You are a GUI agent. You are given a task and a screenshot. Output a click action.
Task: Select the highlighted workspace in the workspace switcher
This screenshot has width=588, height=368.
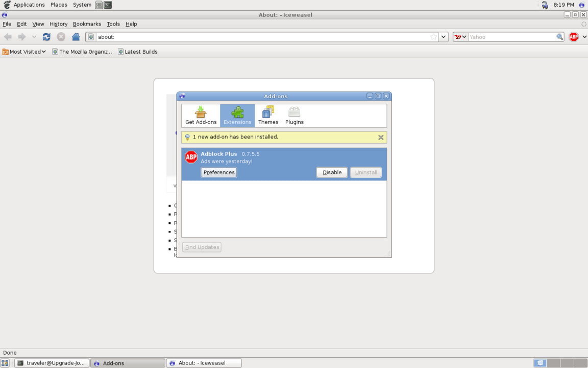pos(540,363)
